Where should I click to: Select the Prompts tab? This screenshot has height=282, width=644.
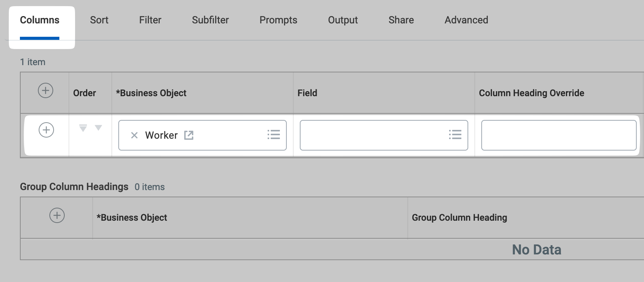(x=278, y=20)
